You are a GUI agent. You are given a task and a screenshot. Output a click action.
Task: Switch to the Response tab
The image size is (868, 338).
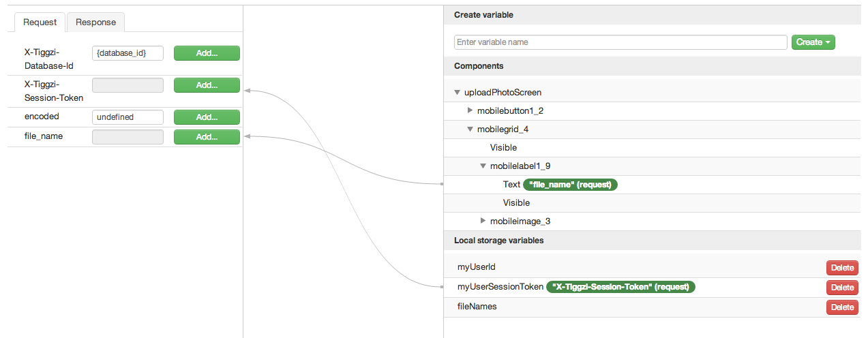95,22
